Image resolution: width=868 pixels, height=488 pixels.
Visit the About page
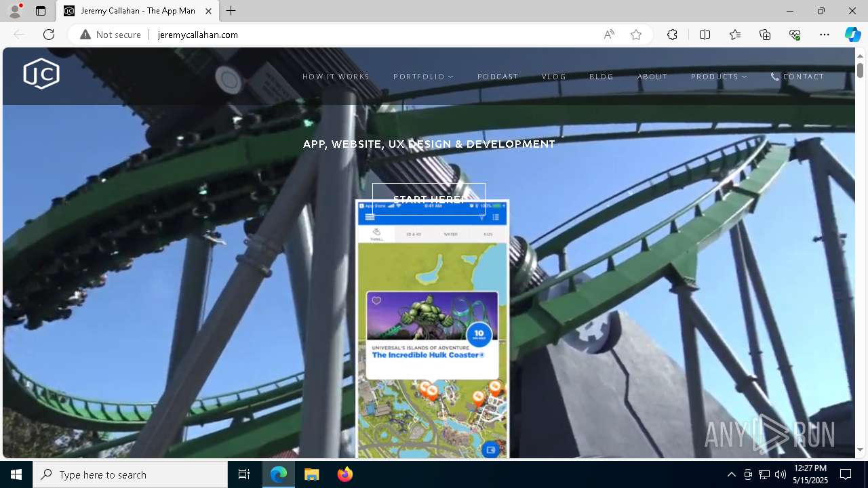click(652, 77)
